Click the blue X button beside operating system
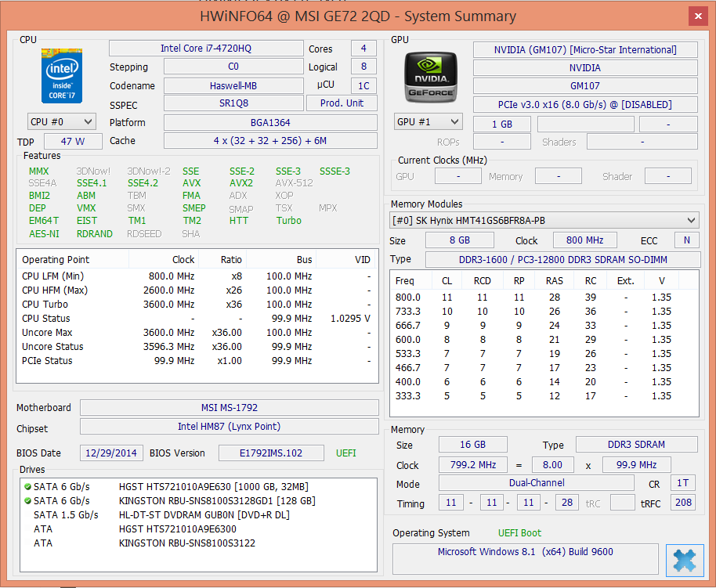716x588 pixels. (685, 560)
